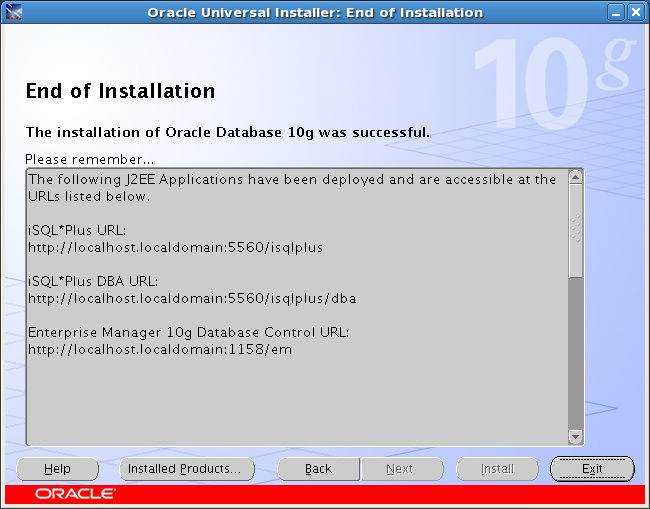Minimize the Oracle Universal Installer window
650x509 pixels.
tap(616, 12)
